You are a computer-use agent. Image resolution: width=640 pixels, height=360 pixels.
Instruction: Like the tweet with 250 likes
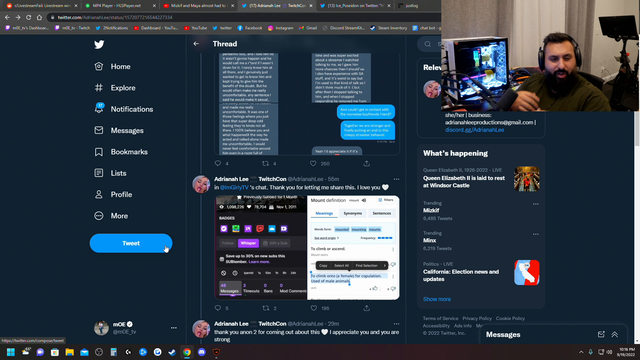(x=313, y=163)
